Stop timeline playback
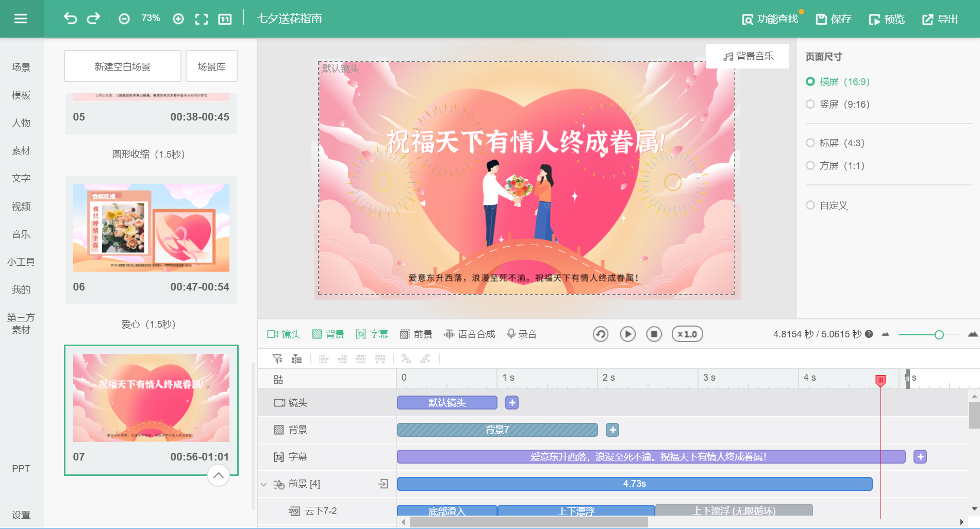980x529 pixels. click(x=654, y=334)
